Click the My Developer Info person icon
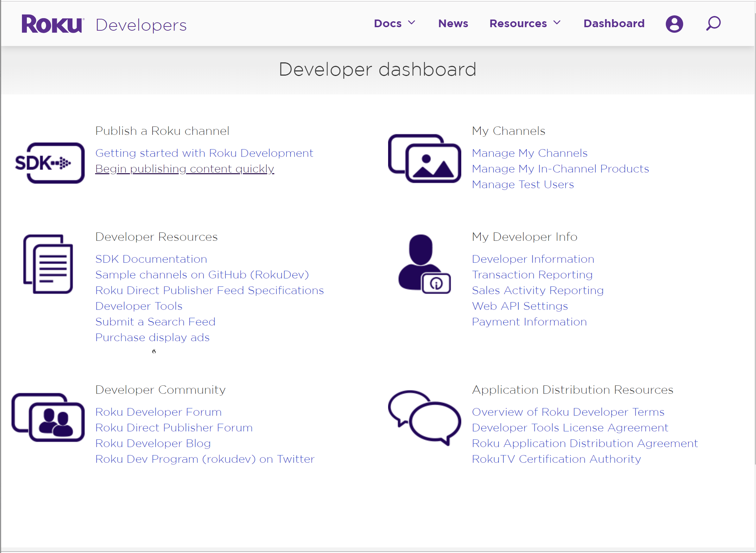The width and height of the screenshot is (756, 553). click(424, 264)
